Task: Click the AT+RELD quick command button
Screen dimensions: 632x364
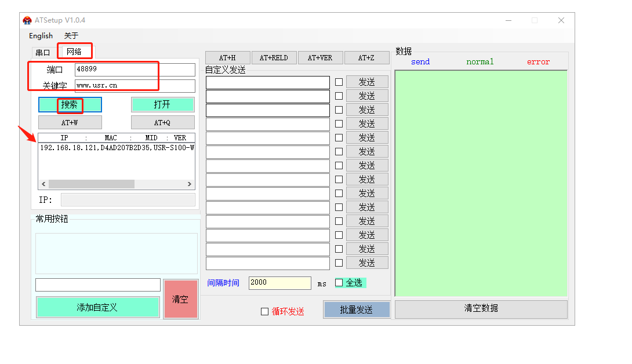Action: [274, 58]
